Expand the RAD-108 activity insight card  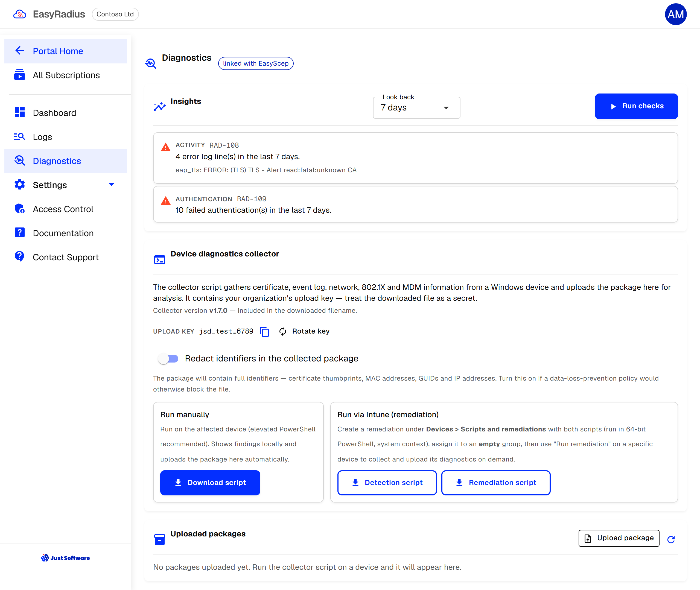(x=415, y=158)
